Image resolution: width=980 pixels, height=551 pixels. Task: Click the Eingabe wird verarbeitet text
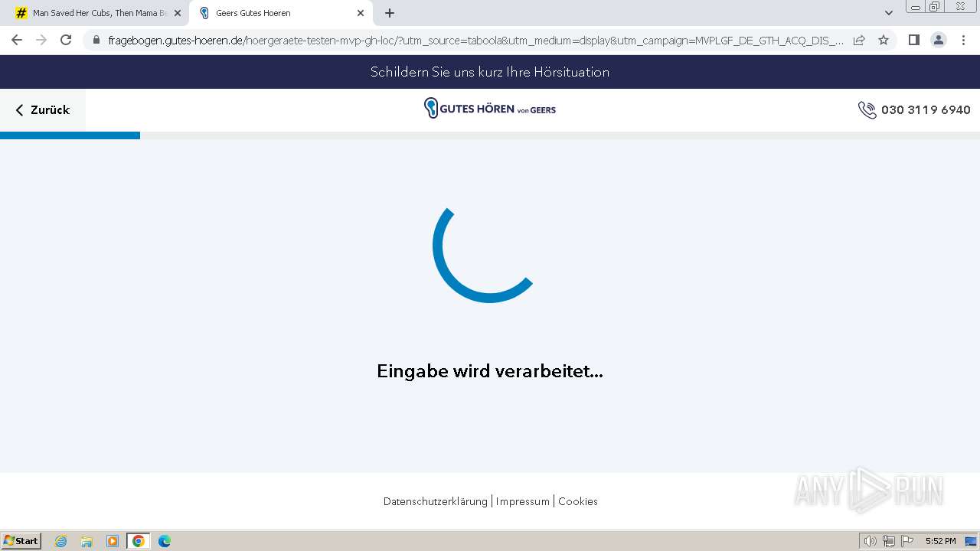coord(490,371)
